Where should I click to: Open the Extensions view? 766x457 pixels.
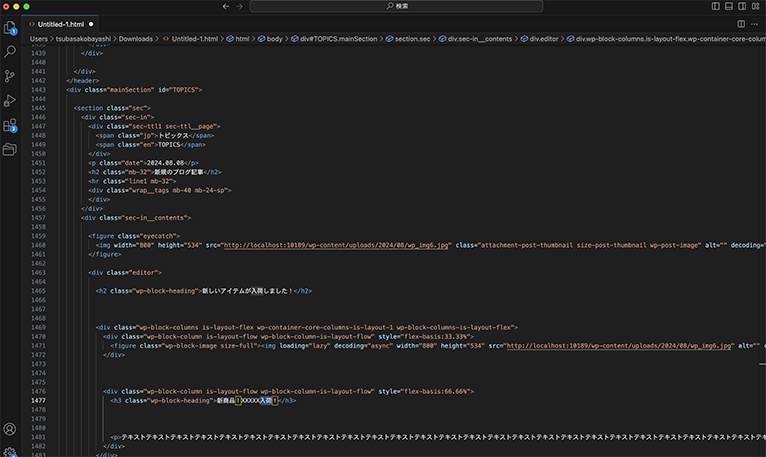point(10,126)
